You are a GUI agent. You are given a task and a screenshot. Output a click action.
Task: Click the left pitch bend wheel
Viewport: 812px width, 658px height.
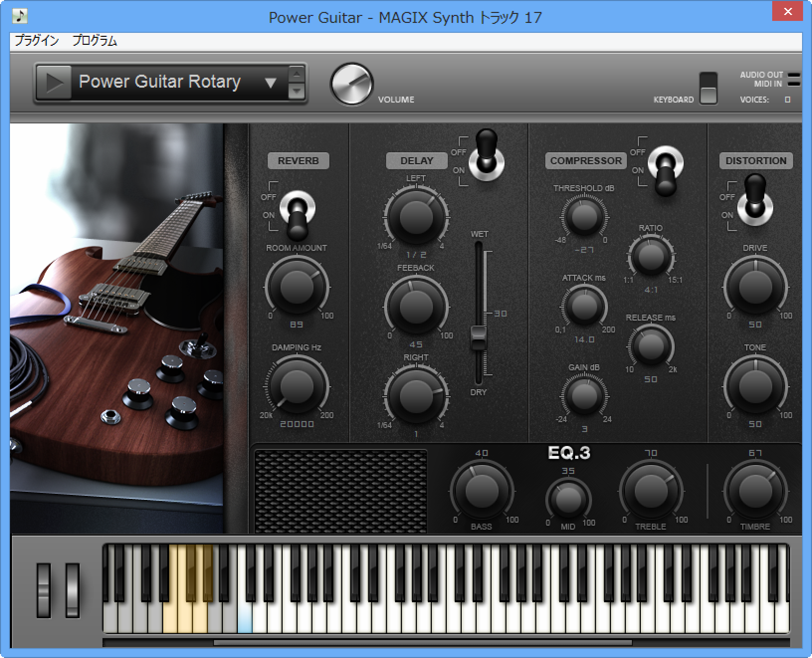[44, 591]
